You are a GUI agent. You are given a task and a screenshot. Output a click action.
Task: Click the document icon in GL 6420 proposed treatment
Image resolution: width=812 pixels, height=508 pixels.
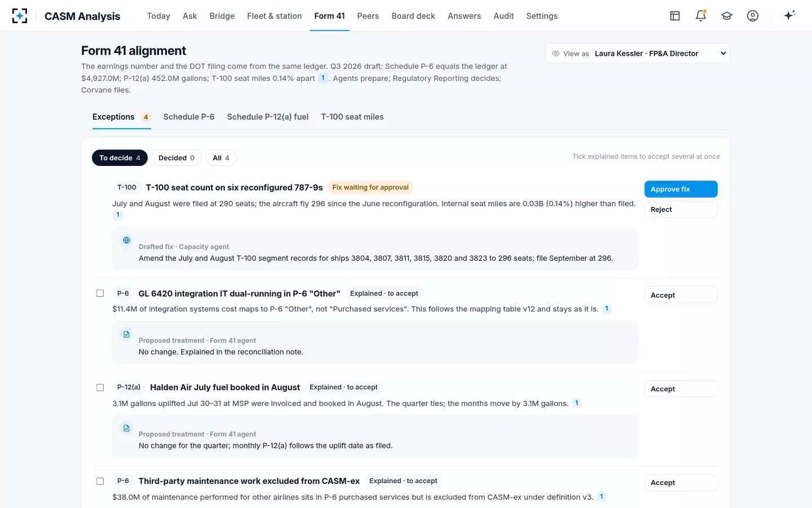[127, 335]
